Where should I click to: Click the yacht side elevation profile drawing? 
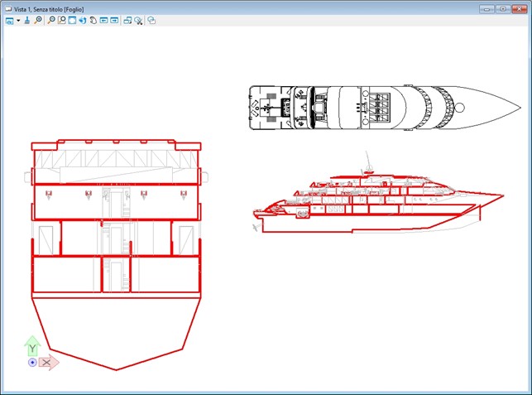[x=372, y=203]
